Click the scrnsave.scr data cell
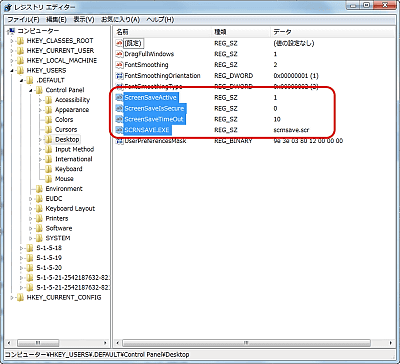The width and height of the screenshot is (400, 364). (291, 130)
